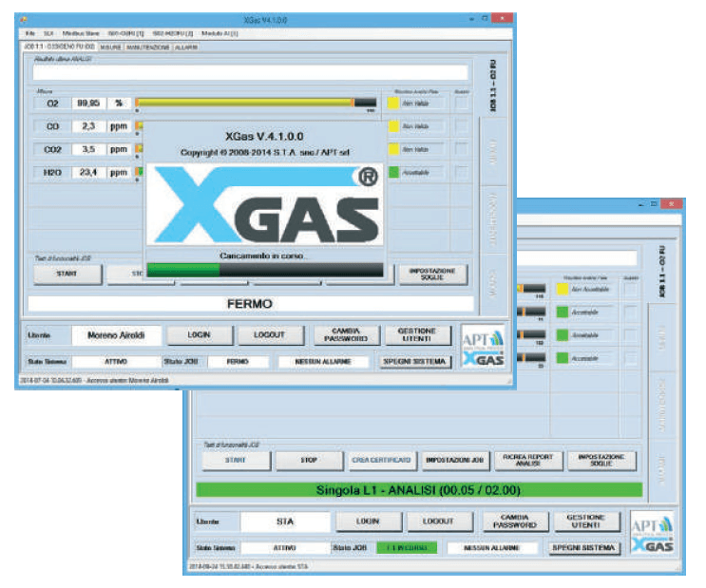706x588 pixels.
Task: Click the CO Guasto box in front window
Action: [461, 126]
